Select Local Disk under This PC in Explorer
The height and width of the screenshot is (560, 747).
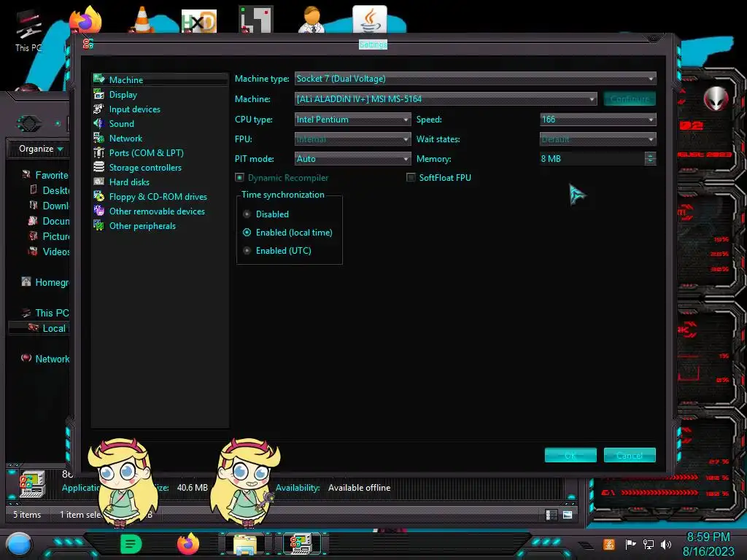[47, 328]
